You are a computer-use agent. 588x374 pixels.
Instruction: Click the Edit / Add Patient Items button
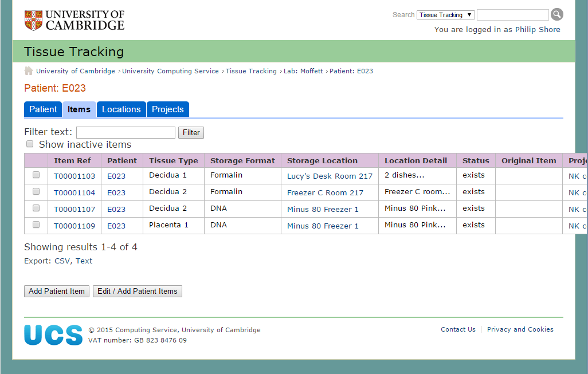point(138,291)
